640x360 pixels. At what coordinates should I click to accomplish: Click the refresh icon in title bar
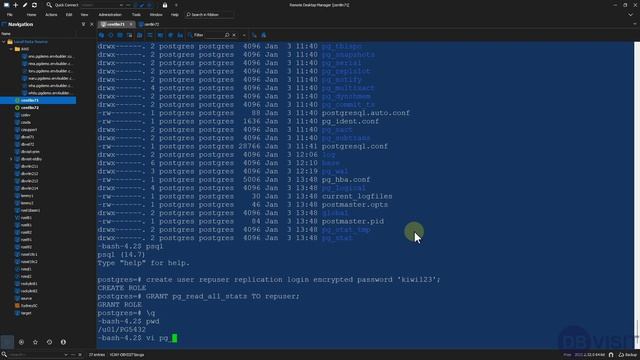34,5
